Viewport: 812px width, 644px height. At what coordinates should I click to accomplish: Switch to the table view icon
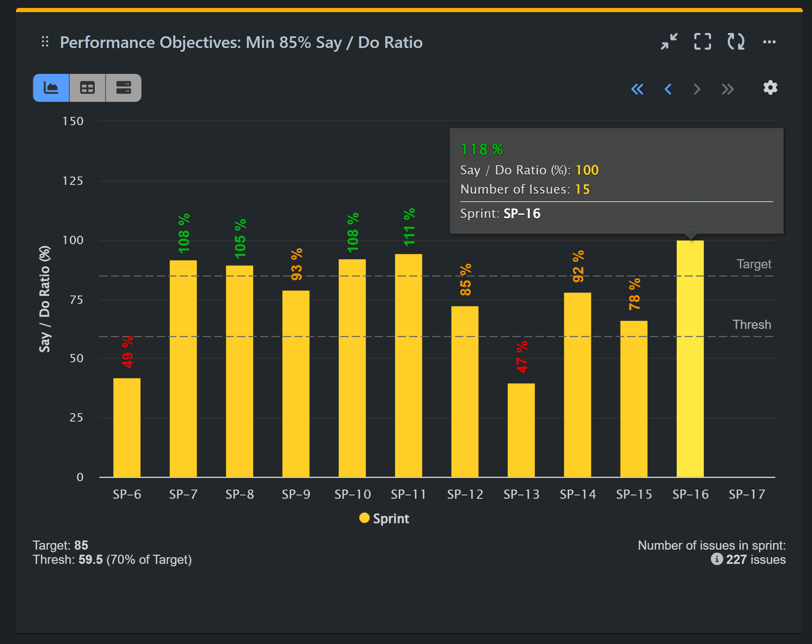87,88
